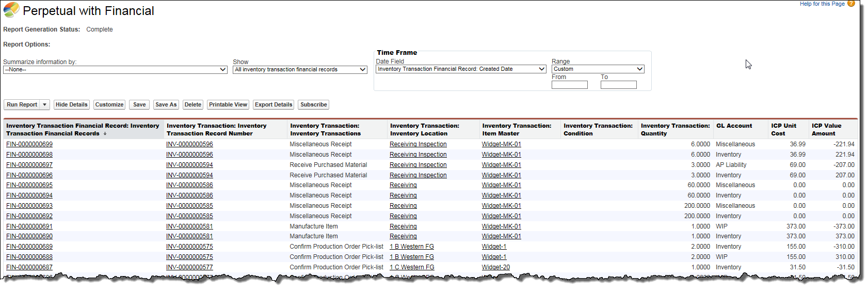Expand the Range dropdown set to Custom
This screenshot has height=290, width=868.
[x=598, y=69]
